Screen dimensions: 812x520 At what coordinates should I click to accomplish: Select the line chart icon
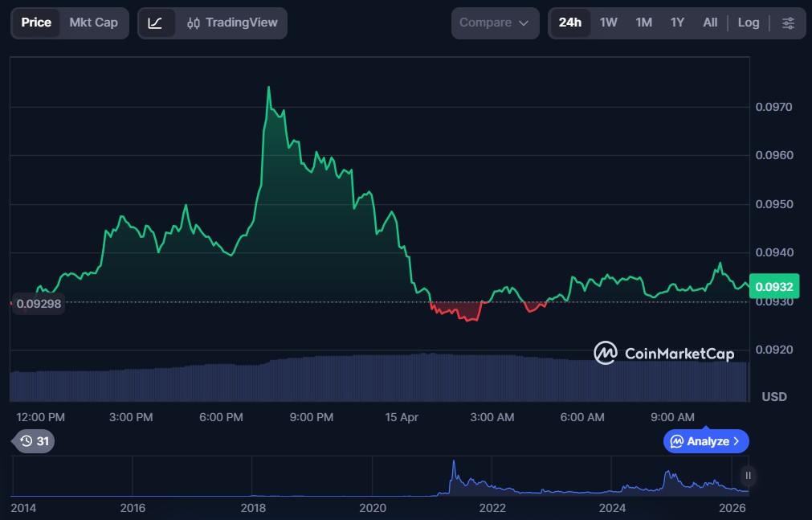click(x=157, y=23)
